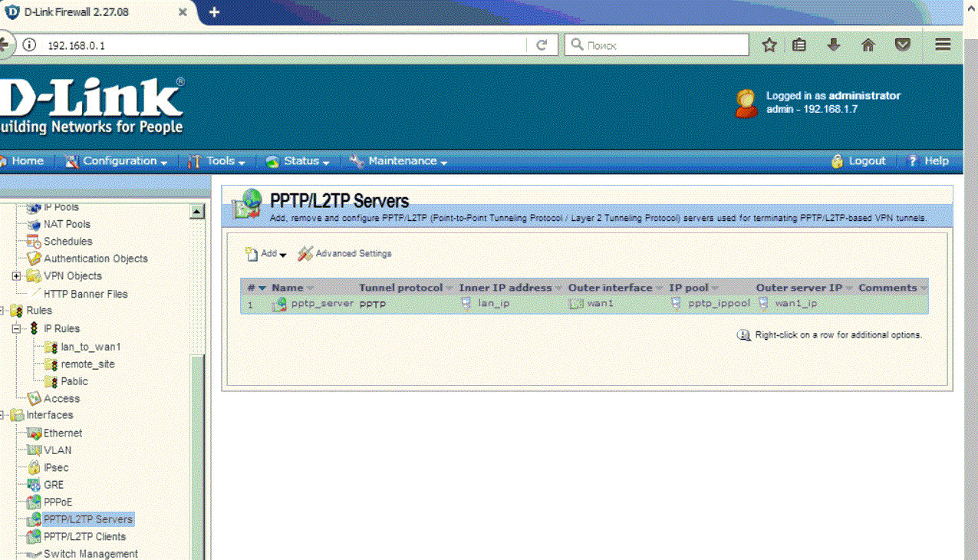Open PPTP/L2TP Clients in the tree

(84, 537)
